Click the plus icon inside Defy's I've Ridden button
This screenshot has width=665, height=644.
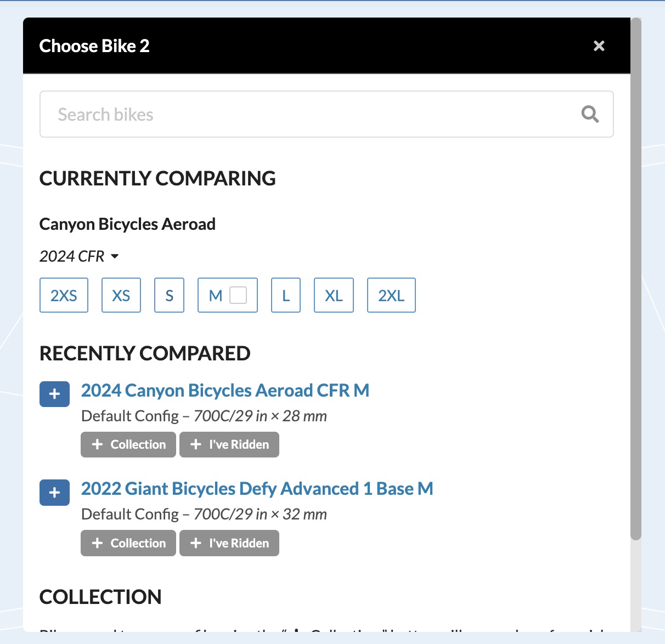pyautogui.click(x=195, y=543)
